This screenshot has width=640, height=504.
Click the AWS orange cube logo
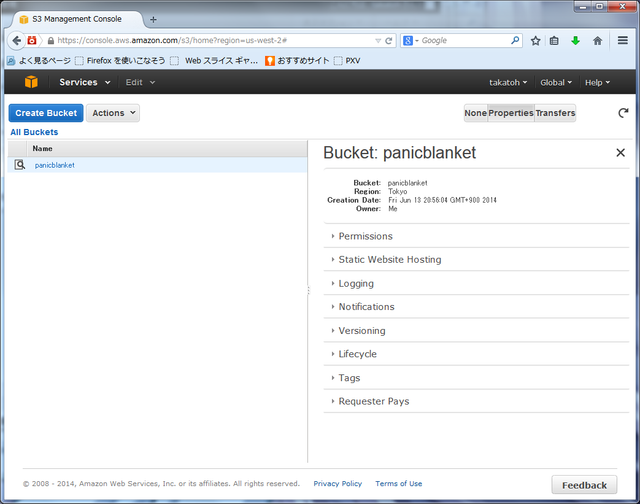[x=31, y=82]
